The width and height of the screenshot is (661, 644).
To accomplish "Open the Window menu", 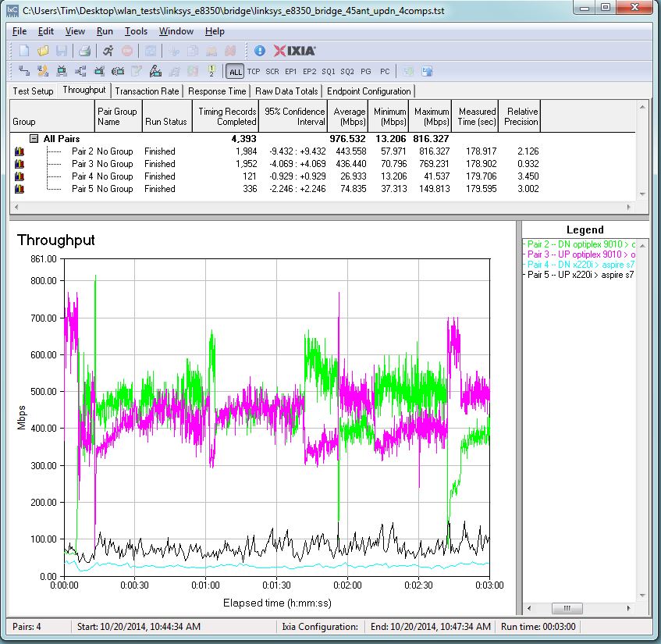I will coord(176,31).
